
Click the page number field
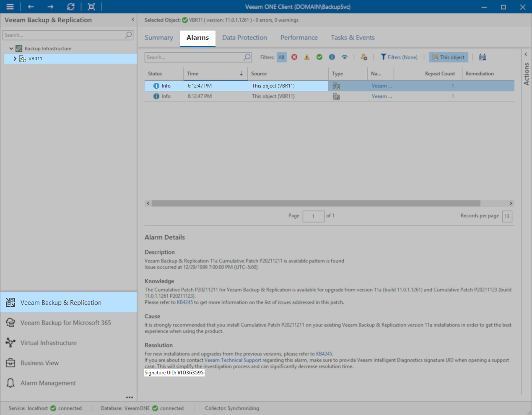point(313,216)
